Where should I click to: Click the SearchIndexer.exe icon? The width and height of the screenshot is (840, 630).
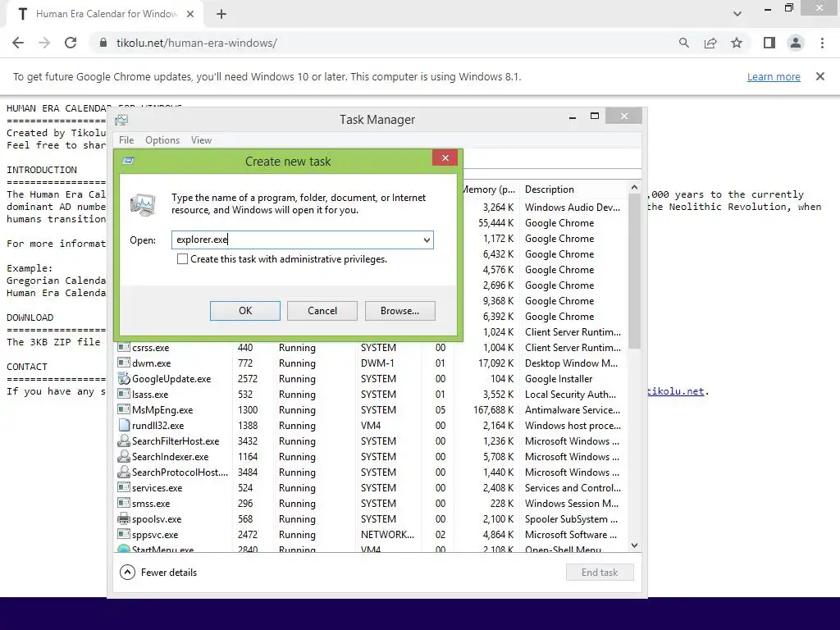pos(124,456)
